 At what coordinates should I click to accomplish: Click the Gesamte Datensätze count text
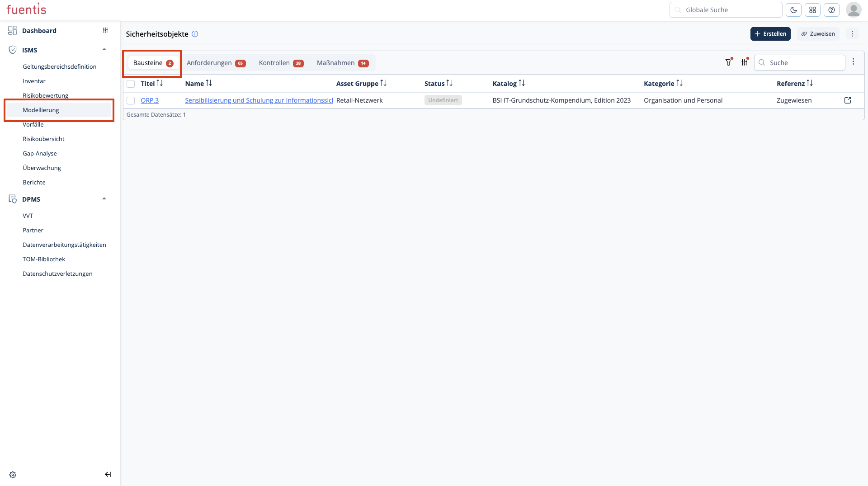(156, 115)
